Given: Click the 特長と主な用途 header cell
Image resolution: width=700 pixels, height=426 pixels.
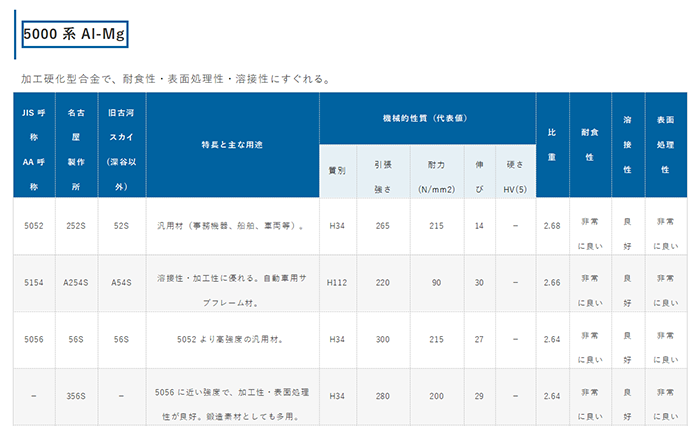Looking at the screenshot, I should (232, 145).
